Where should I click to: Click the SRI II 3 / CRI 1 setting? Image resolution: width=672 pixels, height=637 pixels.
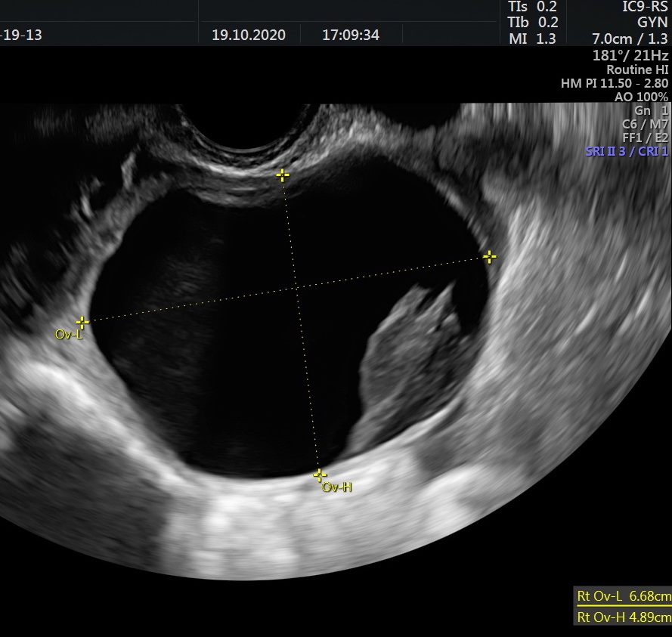pos(627,151)
